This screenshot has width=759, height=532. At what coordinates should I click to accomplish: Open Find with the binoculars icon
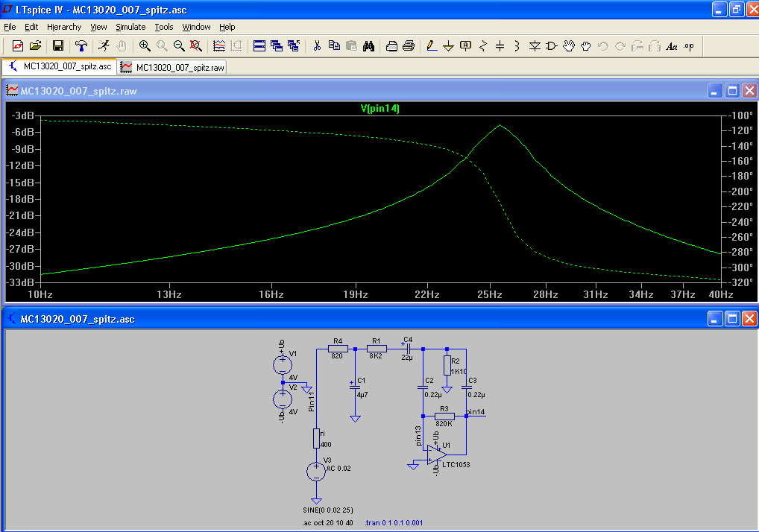369,46
